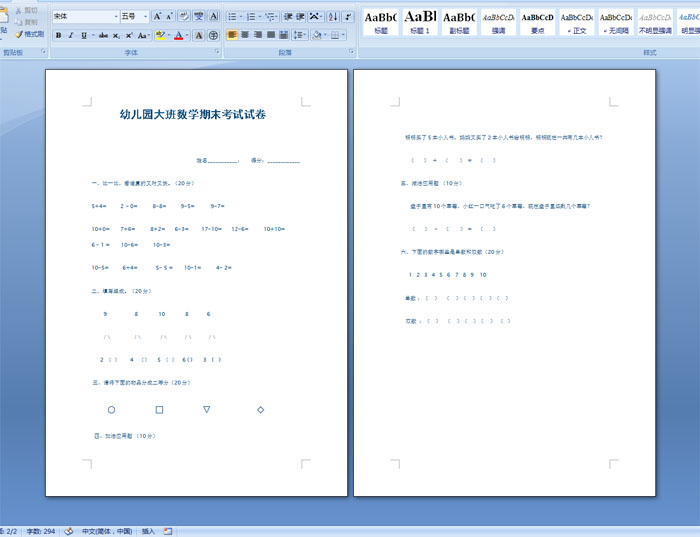The image size is (700, 537).
Task: Click the Format Painter 格式刷
Action: tap(29, 34)
